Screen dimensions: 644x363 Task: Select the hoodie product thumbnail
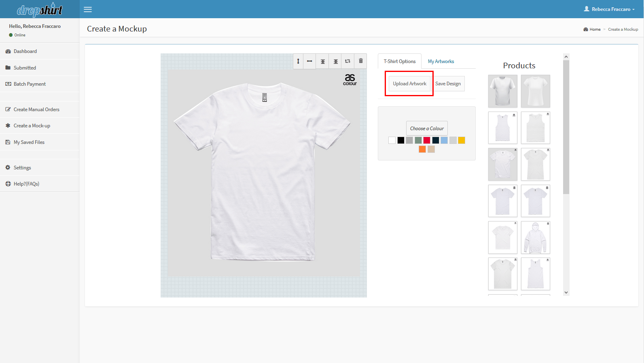tap(536, 238)
